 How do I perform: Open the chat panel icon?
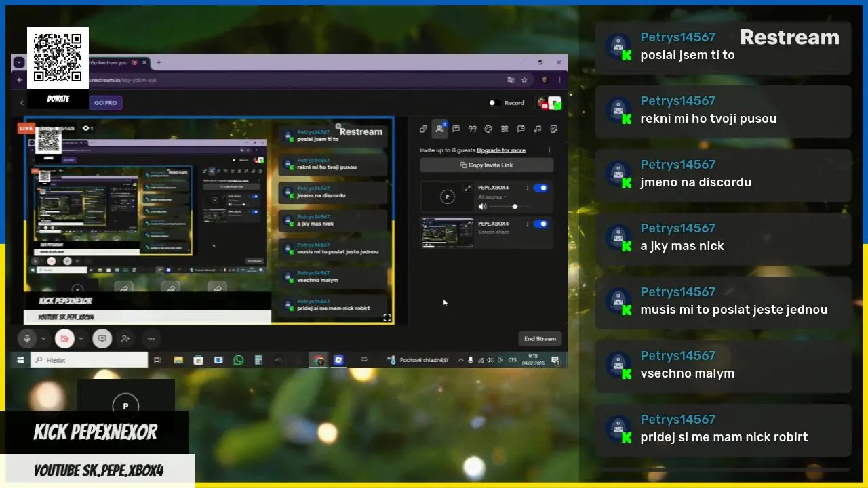pyautogui.click(x=456, y=129)
